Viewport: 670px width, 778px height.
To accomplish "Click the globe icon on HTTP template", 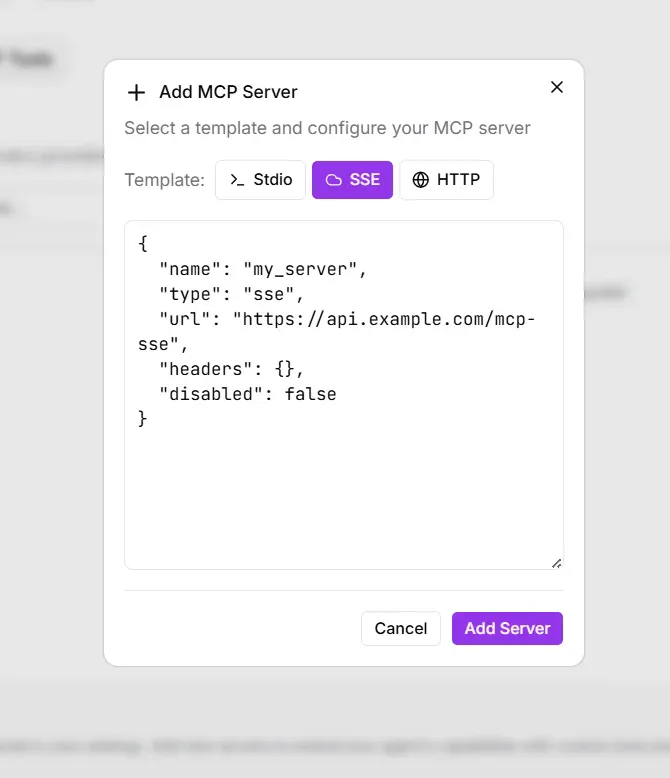I will click(x=421, y=180).
